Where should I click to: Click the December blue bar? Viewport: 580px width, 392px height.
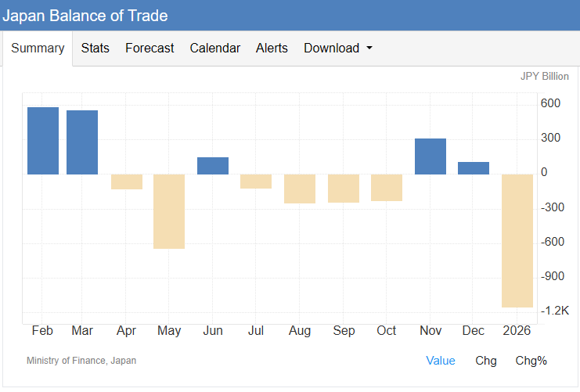point(474,168)
